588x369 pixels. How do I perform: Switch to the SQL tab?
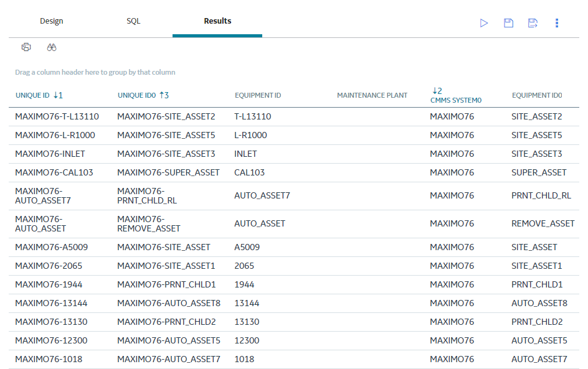pyautogui.click(x=133, y=21)
